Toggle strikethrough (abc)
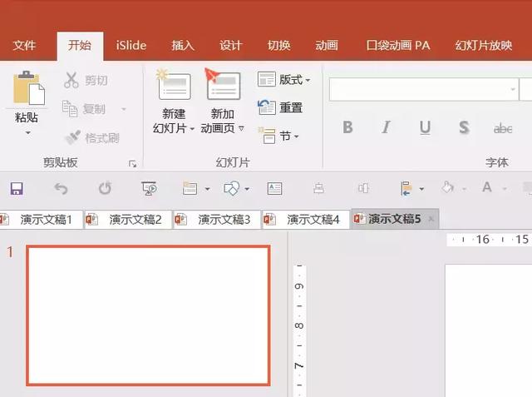532x397 pixels. pos(503,128)
